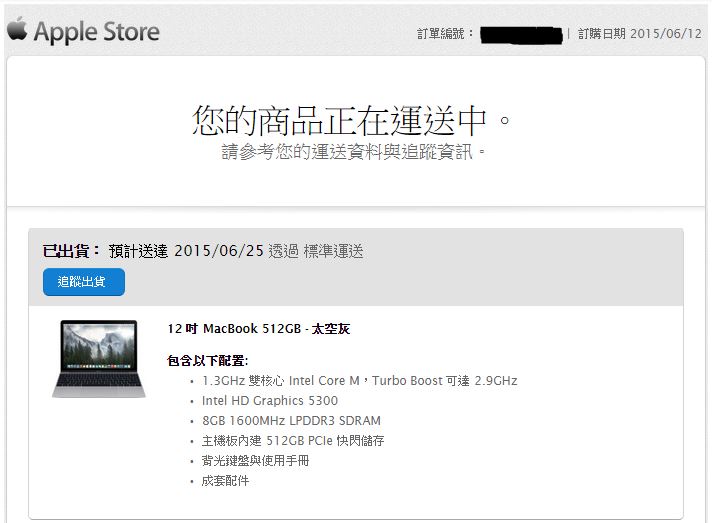Click the Apple logo icon

click(x=17, y=29)
